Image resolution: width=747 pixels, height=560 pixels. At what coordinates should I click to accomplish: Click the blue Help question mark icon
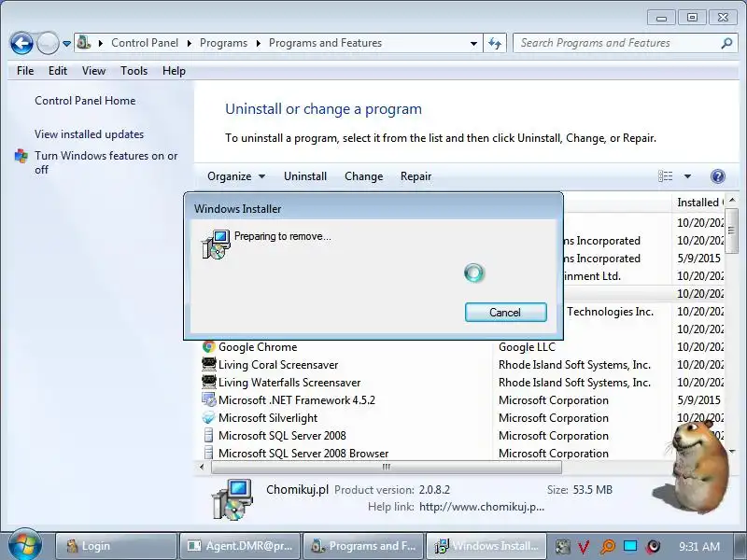[x=717, y=176]
